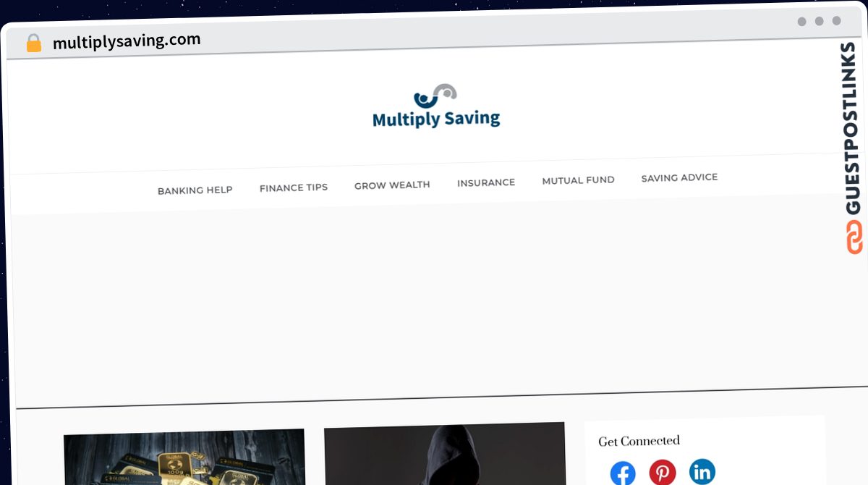Viewport: 868px width, 485px height.
Task: Navigate to Mutual Fund page
Action: pyautogui.click(x=578, y=180)
